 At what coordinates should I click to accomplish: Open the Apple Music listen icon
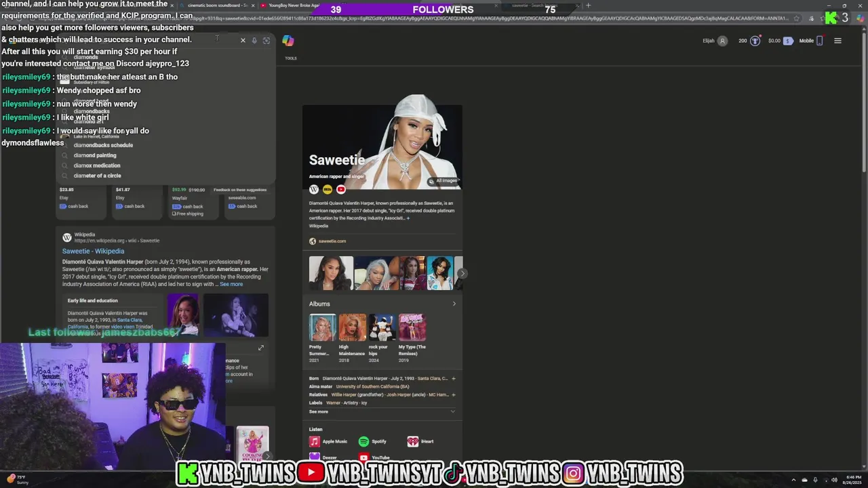(315, 441)
